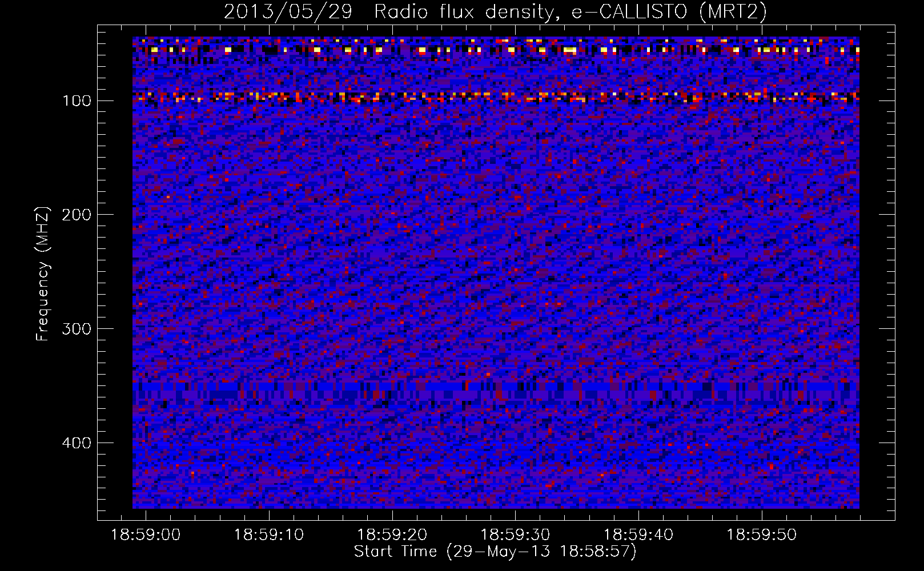Click the 18:59:10 time tick label

point(269,535)
